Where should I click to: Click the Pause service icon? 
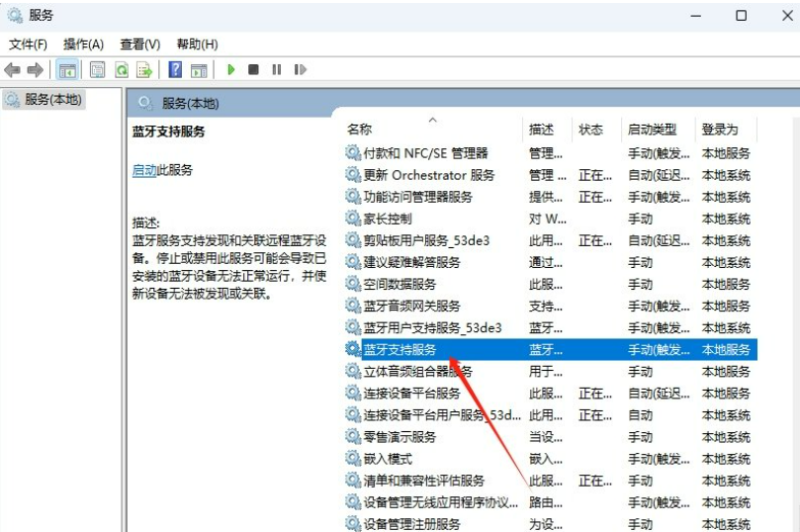277,69
